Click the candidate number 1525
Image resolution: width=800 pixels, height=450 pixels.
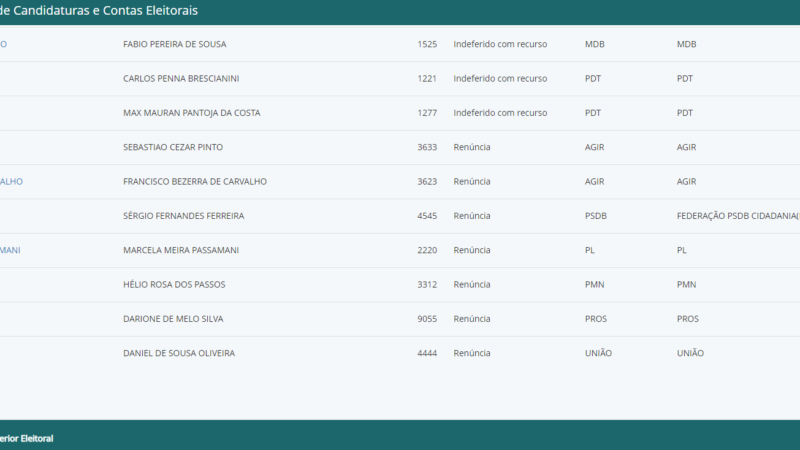427,44
